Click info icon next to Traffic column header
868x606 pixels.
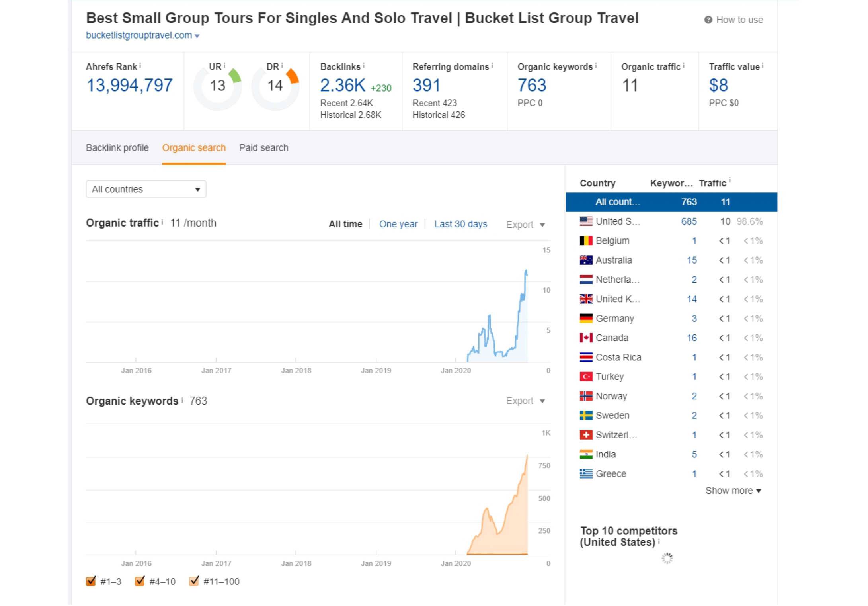pos(730,180)
